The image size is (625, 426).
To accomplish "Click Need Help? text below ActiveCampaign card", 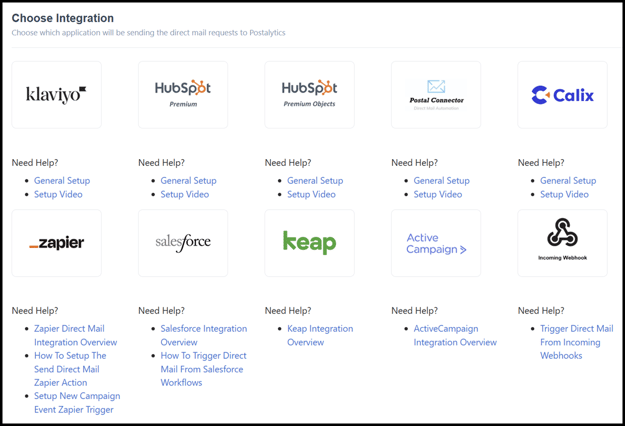I will click(x=415, y=310).
